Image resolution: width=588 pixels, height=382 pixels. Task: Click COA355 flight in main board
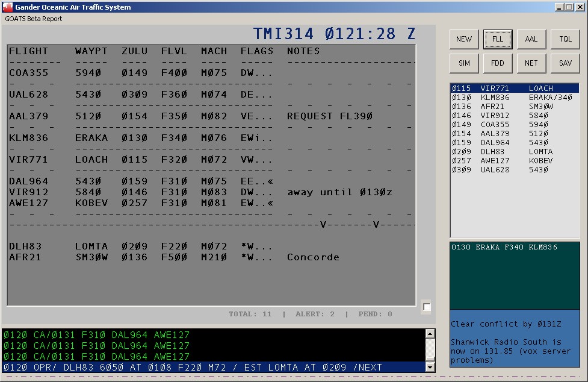28,73
